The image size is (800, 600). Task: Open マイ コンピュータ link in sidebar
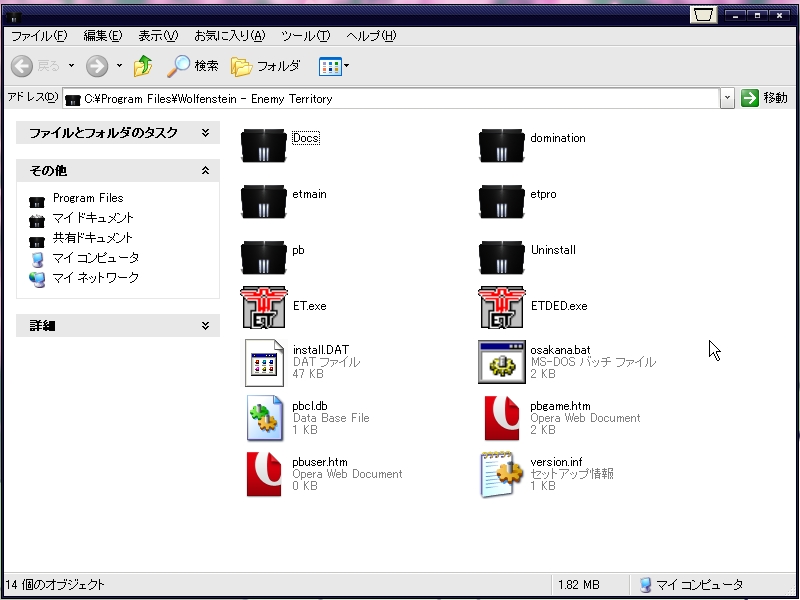pos(95,258)
